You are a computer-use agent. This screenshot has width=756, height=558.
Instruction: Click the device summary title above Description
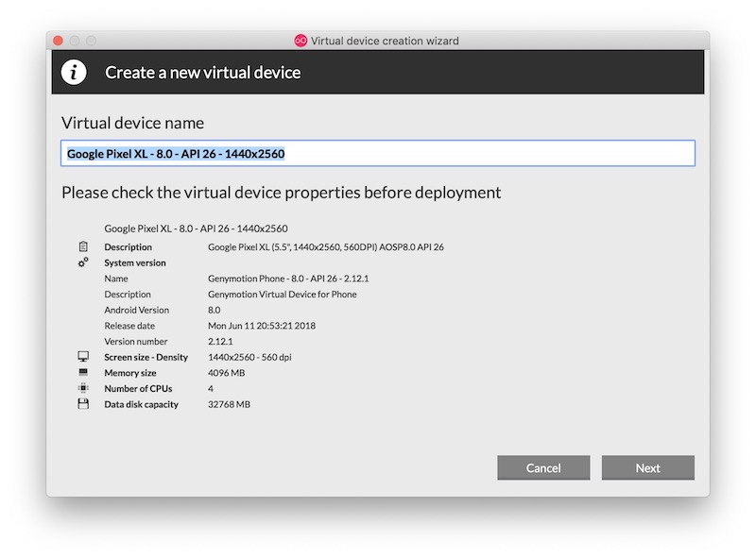pos(197,228)
